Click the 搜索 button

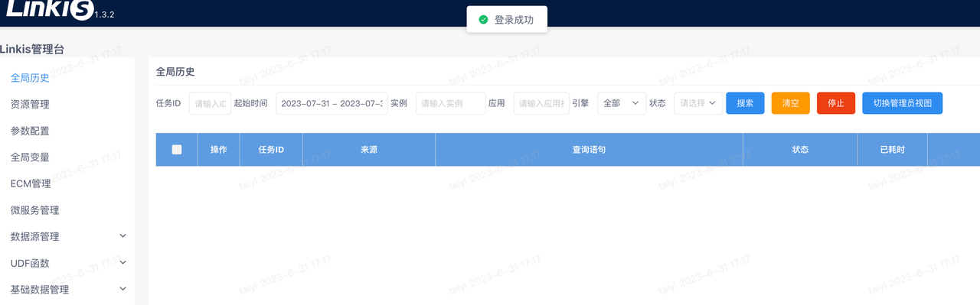click(745, 103)
